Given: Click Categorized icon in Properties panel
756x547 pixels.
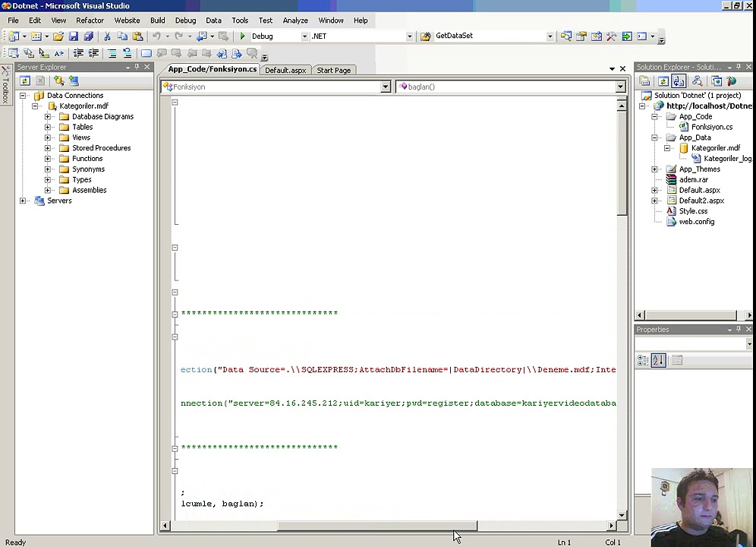Looking at the screenshot, I should pos(643,360).
